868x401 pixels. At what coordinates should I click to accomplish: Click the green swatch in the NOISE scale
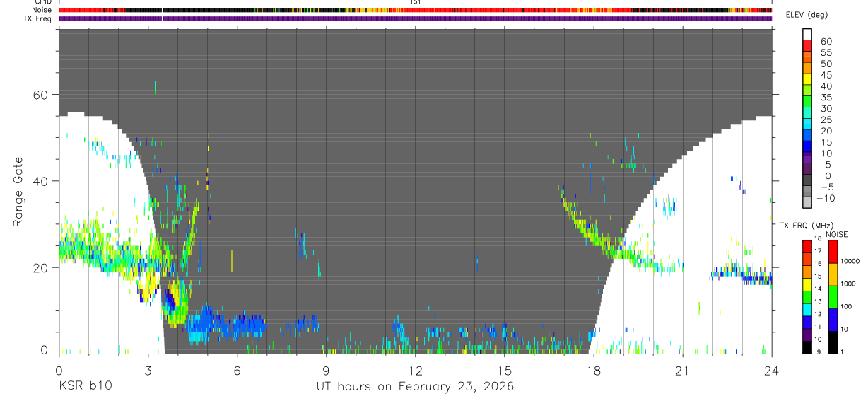tap(833, 297)
